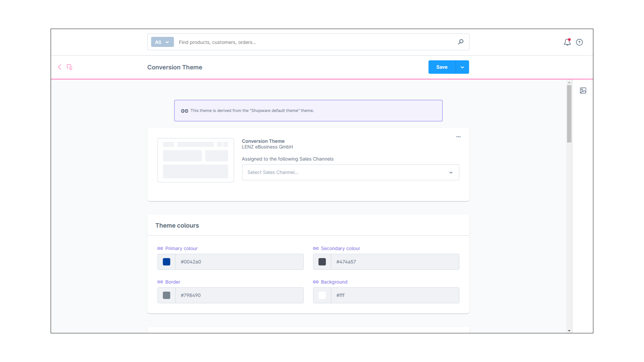Click the Secondary colour label

click(x=340, y=248)
